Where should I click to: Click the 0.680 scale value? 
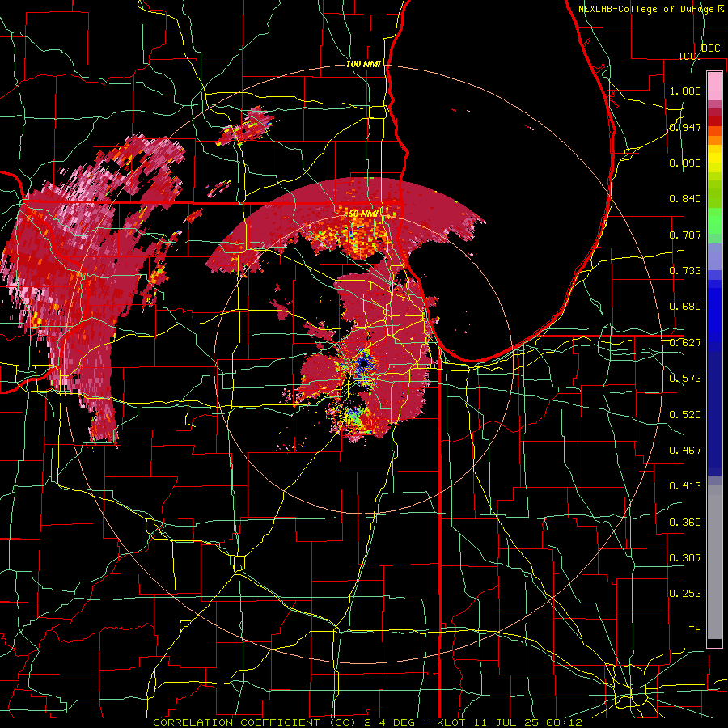point(685,307)
